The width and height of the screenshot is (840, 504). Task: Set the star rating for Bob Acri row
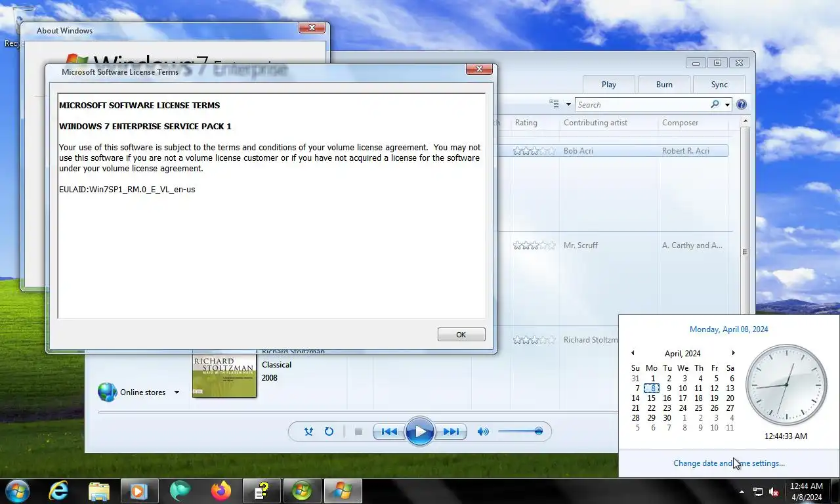point(535,151)
